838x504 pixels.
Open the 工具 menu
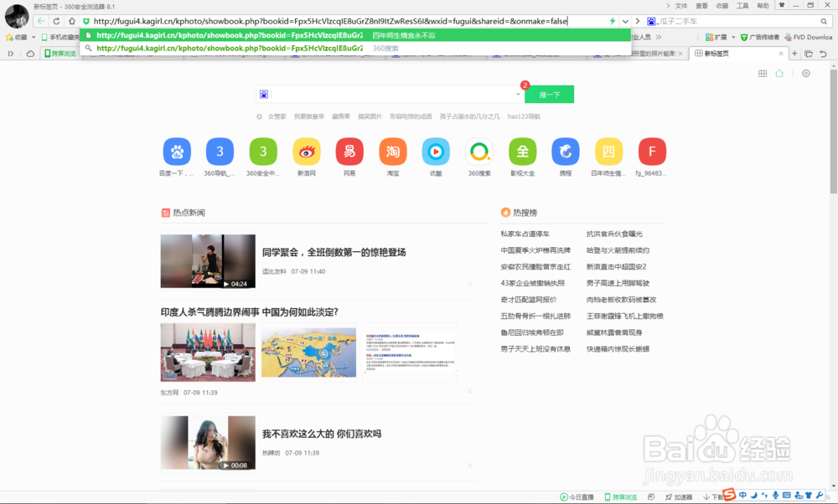(x=742, y=6)
